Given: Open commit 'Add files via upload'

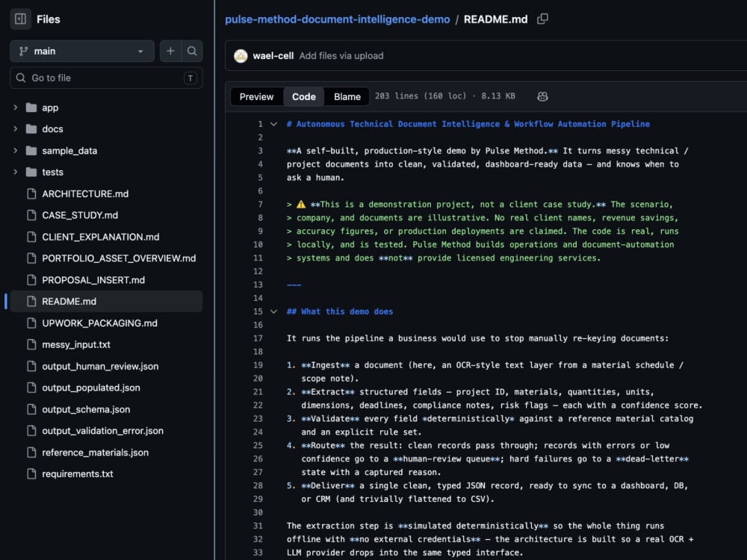Looking at the screenshot, I should [341, 56].
